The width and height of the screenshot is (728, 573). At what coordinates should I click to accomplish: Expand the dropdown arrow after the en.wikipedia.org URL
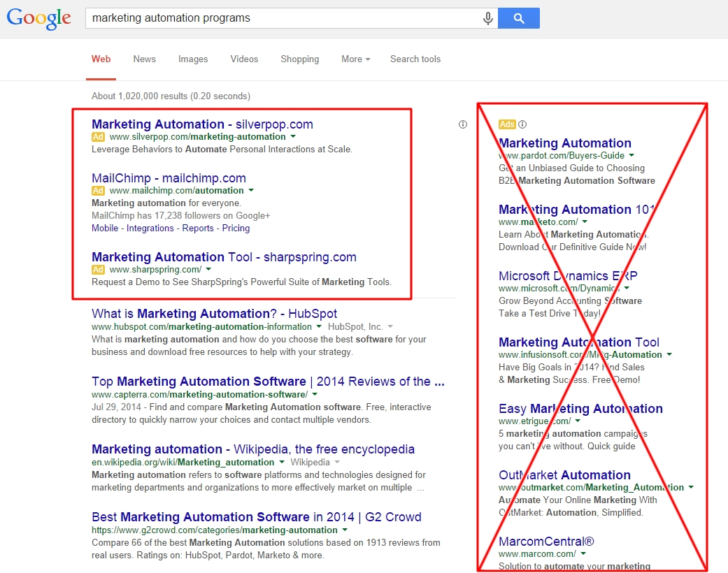pyautogui.click(x=282, y=463)
